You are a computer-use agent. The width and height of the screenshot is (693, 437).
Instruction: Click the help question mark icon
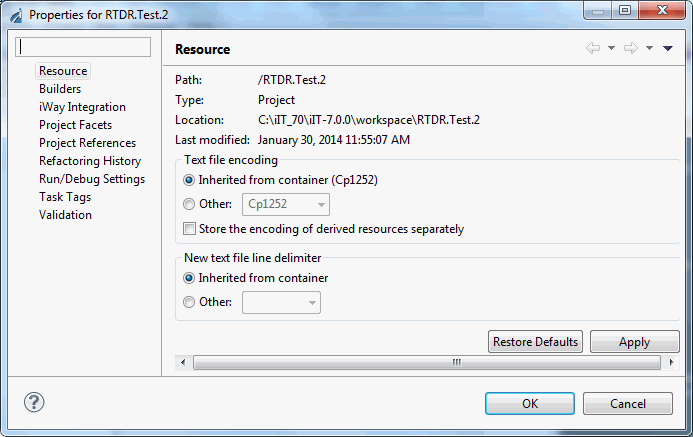pyautogui.click(x=34, y=402)
